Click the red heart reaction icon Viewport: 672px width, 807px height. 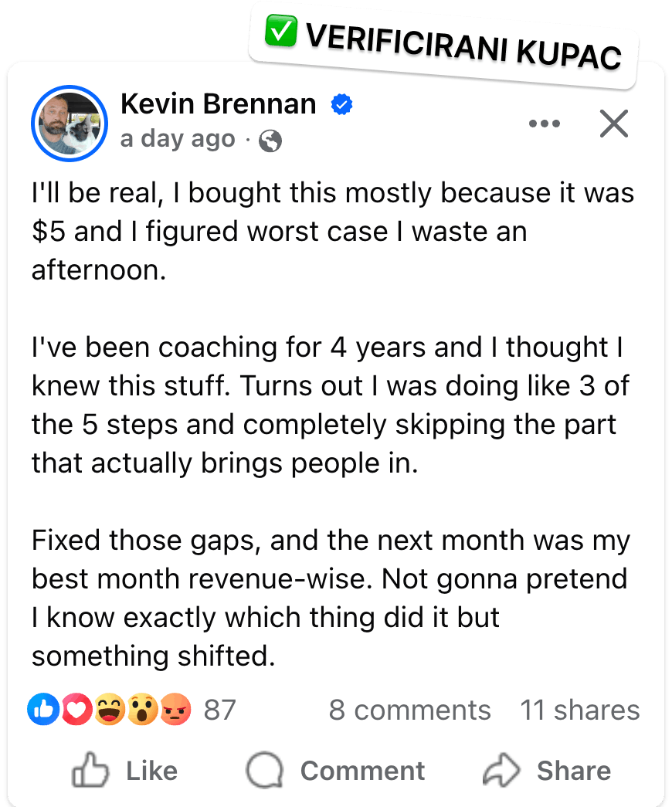pyautogui.click(x=76, y=710)
